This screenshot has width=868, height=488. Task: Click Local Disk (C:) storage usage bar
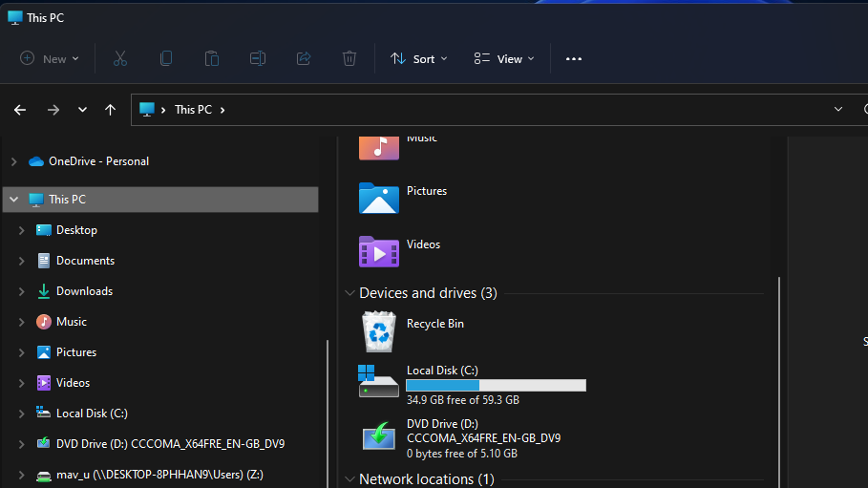point(496,385)
